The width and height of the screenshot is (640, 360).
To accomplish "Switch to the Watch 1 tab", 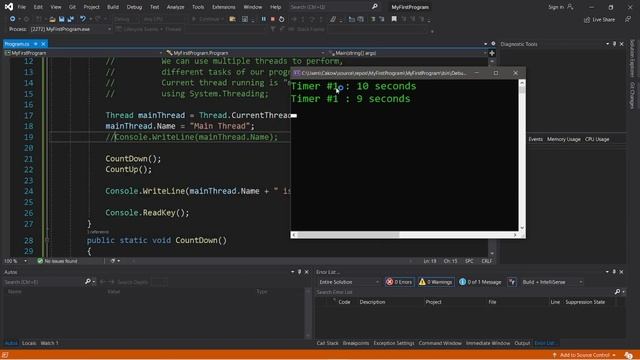I will point(49,343).
